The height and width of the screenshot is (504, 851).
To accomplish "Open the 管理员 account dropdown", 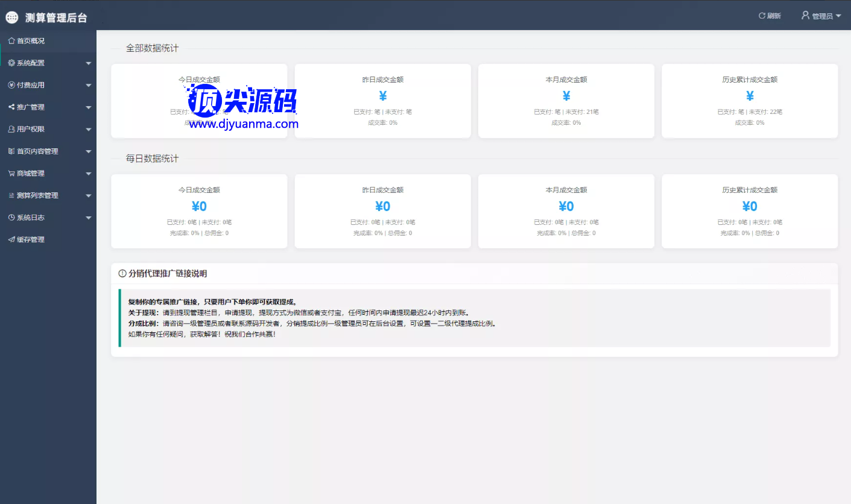I will pos(821,16).
